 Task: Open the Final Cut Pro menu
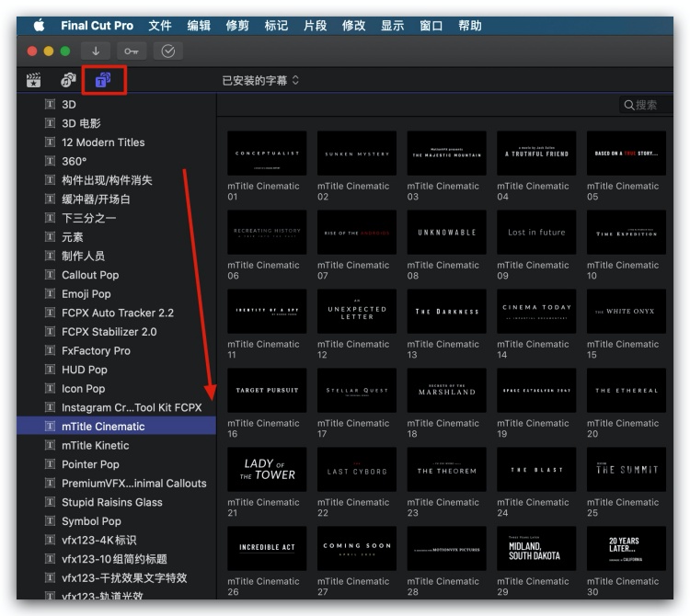click(97, 26)
